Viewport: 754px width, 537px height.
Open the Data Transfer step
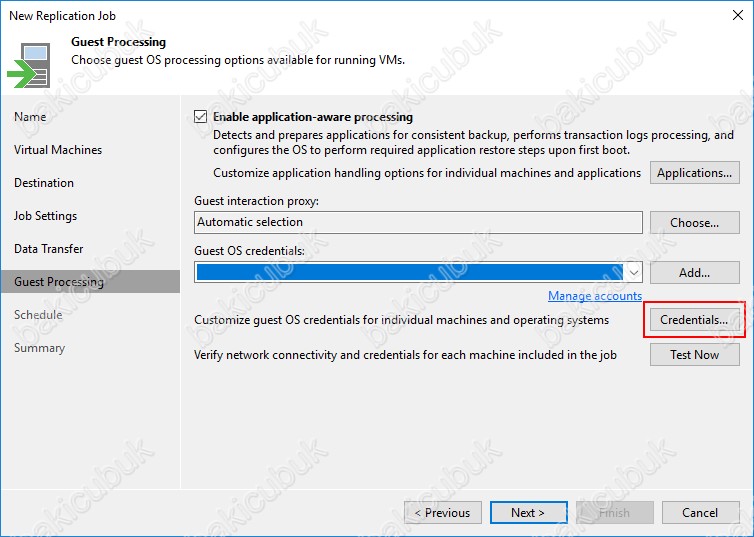pyautogui.click(x=49, y=249)
